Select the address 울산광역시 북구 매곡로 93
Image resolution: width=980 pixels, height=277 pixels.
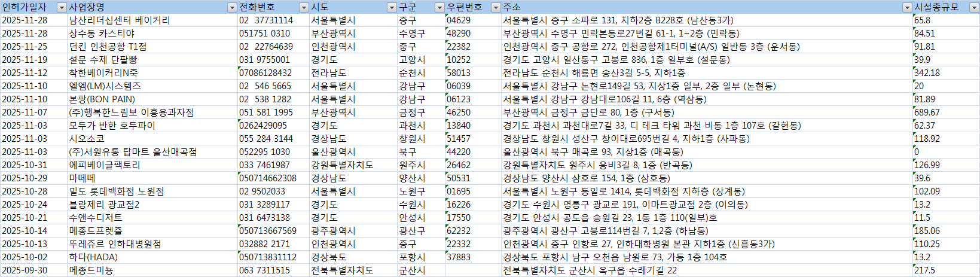tap(707, 152)
